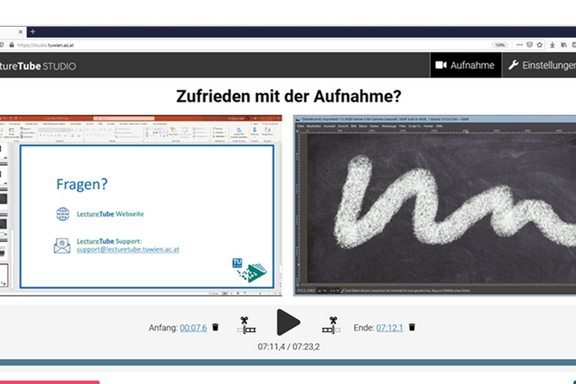The height and width of the screenshot is (384, 576).
Task: Click the 'Zufrieden mit der Aufnahme?' heading
Action: tap(289, 96)
